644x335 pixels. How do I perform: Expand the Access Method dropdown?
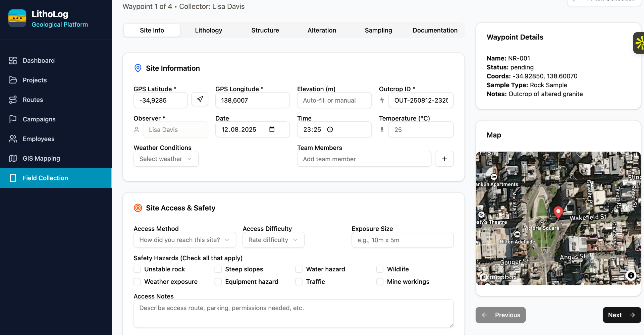[x=185, y=240]
